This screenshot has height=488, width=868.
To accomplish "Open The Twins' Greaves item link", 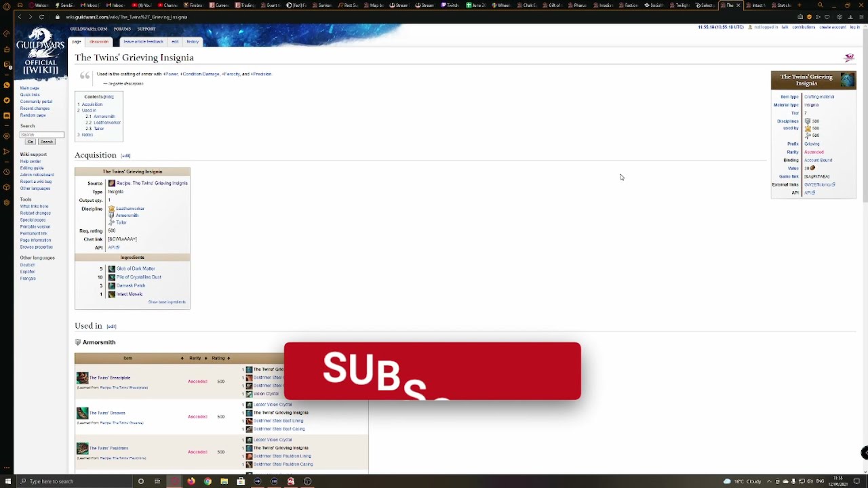I will 107,413.
